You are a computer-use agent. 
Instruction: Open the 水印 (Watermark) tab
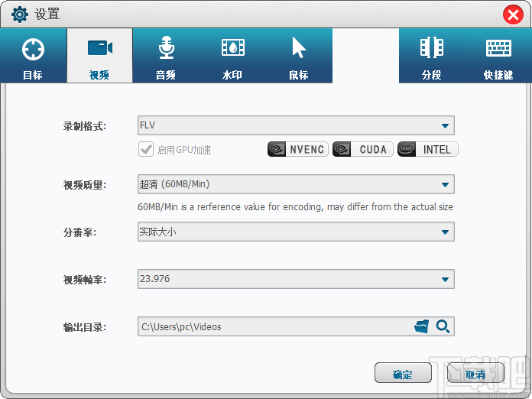tap(232, 56)
